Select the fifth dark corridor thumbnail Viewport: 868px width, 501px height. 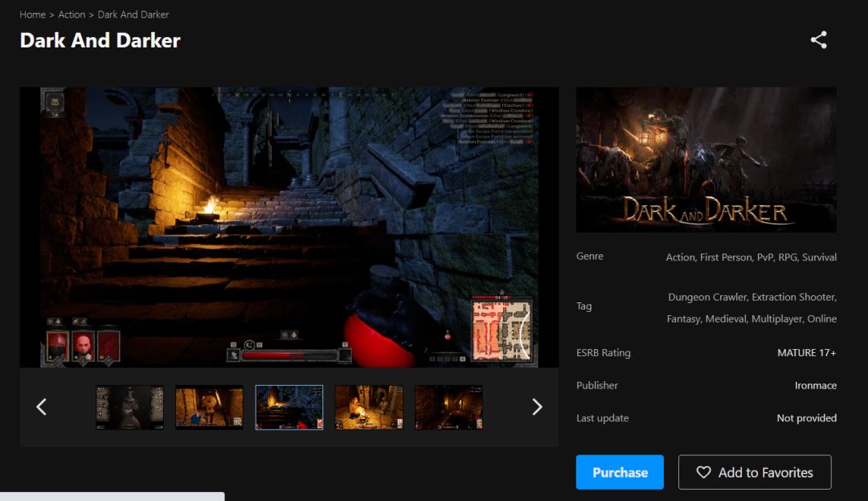pyautogui.click(x=448, y=408)
